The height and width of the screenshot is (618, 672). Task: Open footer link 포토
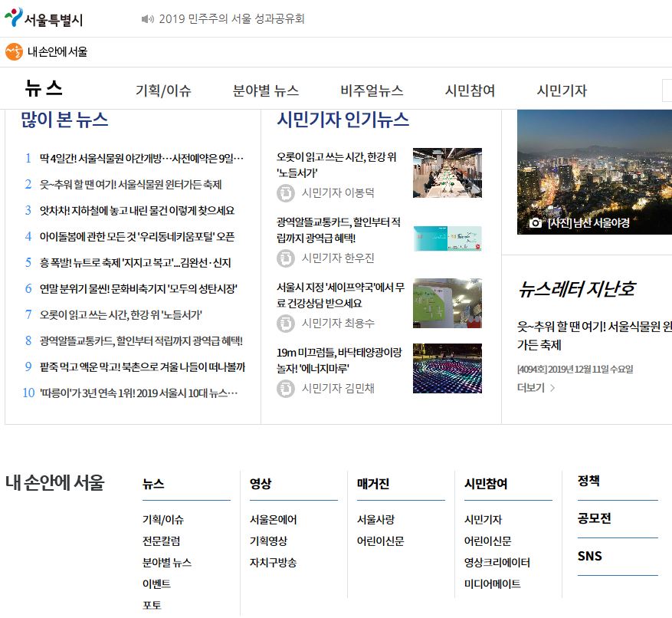coord(152,606)
